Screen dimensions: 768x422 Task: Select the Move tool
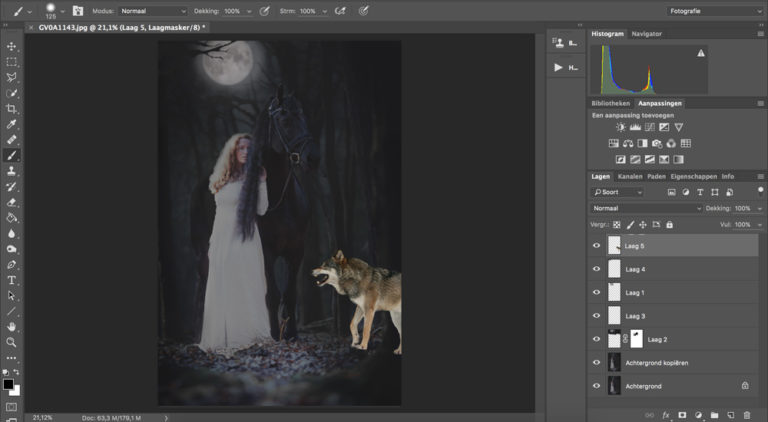pyautogui.click(x=12, y=47)
